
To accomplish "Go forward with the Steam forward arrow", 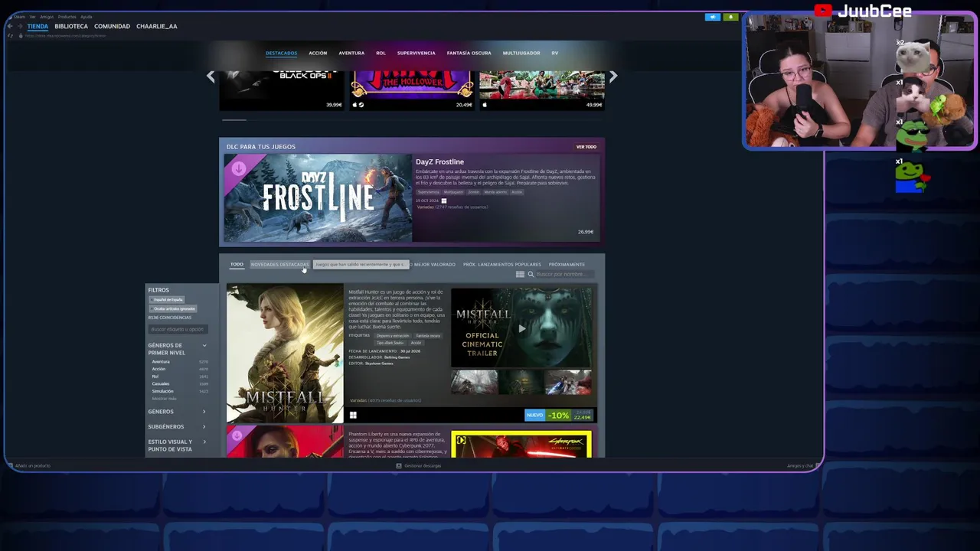I will click(x=20, y=26).
